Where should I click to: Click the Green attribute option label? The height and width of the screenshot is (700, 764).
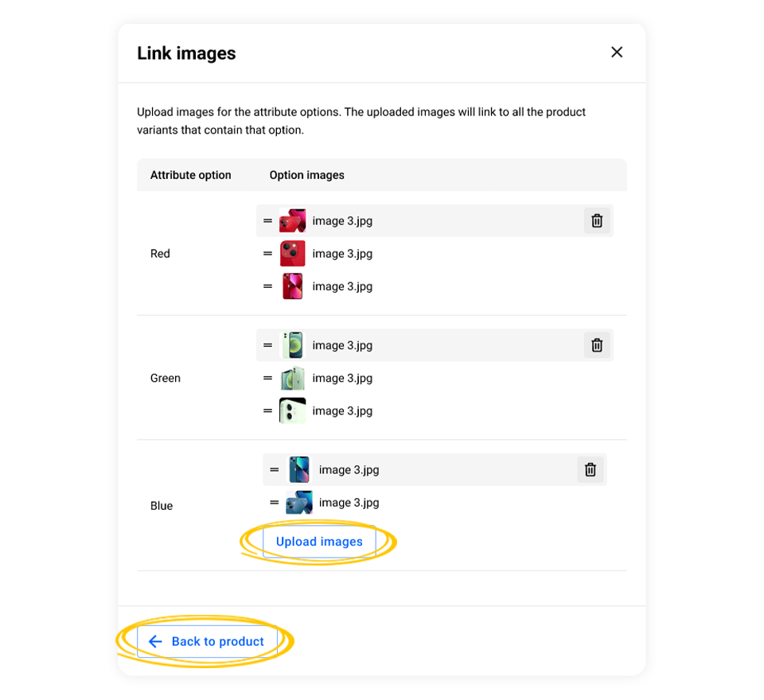click(x=165, y=378)
